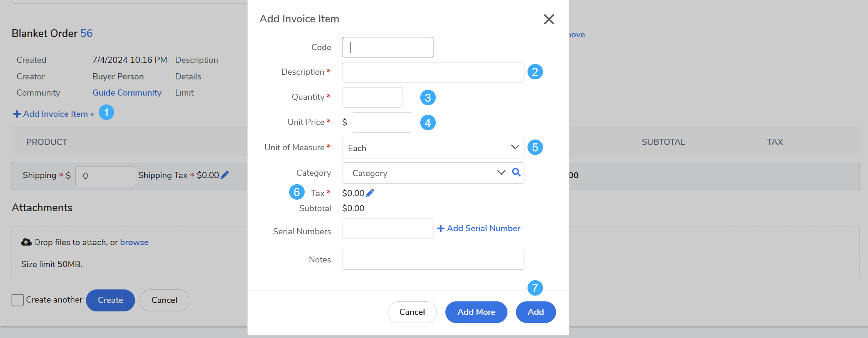This screenshot has height=338, width=868.
Task: Click the Notes input field
Action: pyautogui.click(x=433, y=260)
